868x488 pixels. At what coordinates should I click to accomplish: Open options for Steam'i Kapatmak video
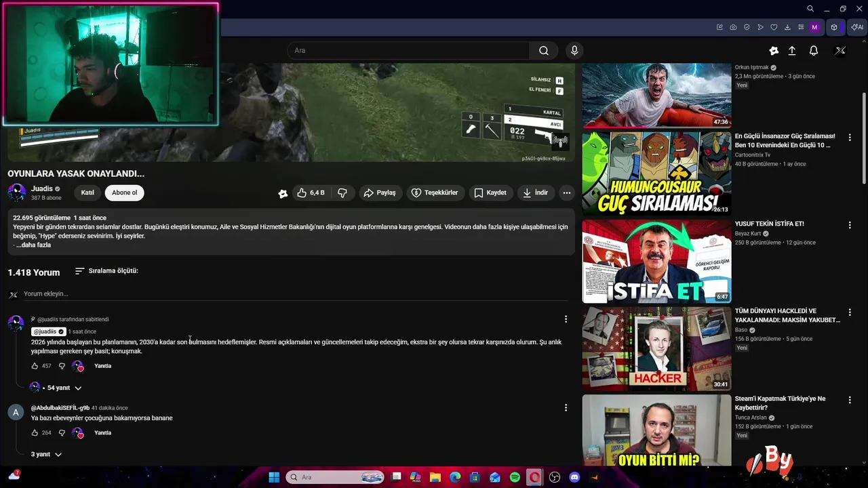tap(850, 400)
